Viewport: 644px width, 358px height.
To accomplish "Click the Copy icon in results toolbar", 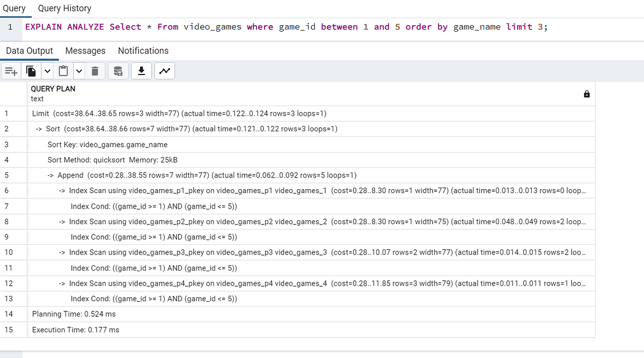I will (31, 71).
